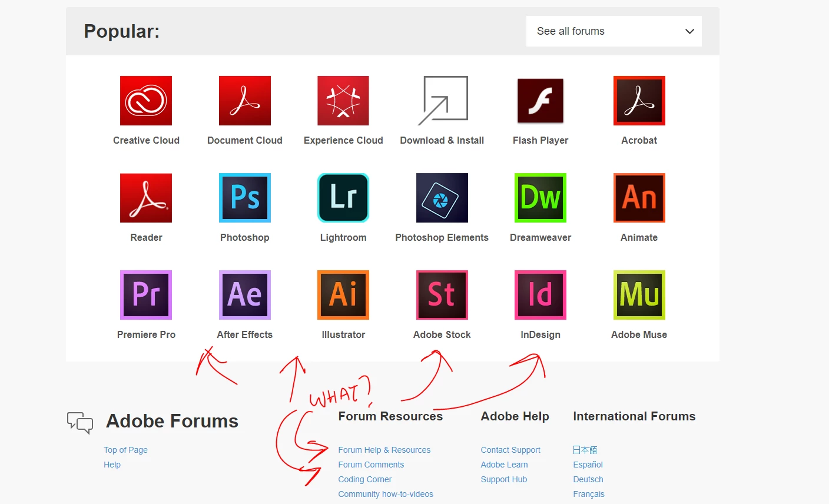Click the Adobe Forums speech bubble icon
This screenshot has width=829, height=504.
(80, 423)
